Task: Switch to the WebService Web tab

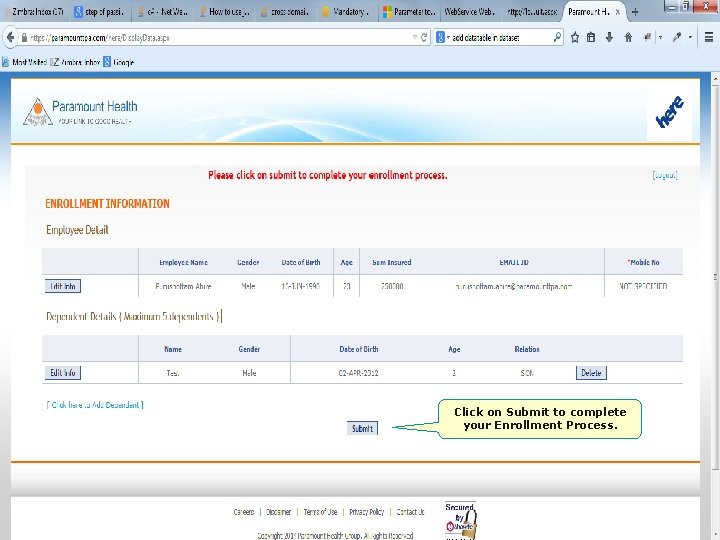Action: [x=471, y=12]
